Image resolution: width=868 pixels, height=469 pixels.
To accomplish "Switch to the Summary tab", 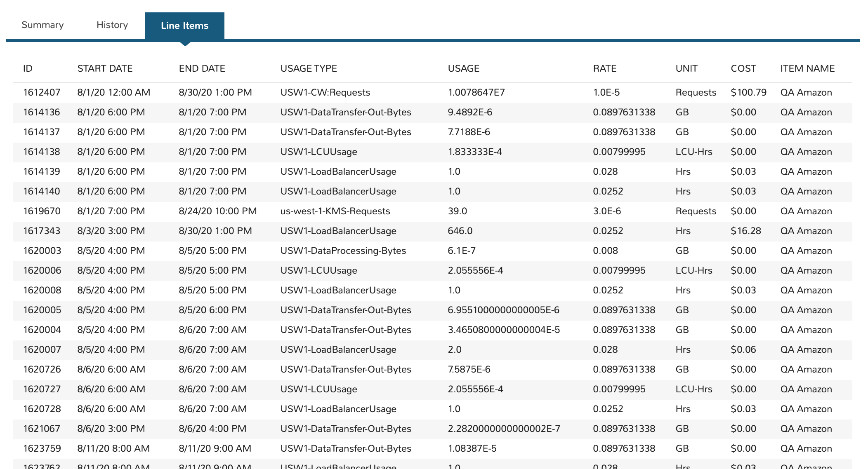I will pyautogui.click(x=42, y=25).
